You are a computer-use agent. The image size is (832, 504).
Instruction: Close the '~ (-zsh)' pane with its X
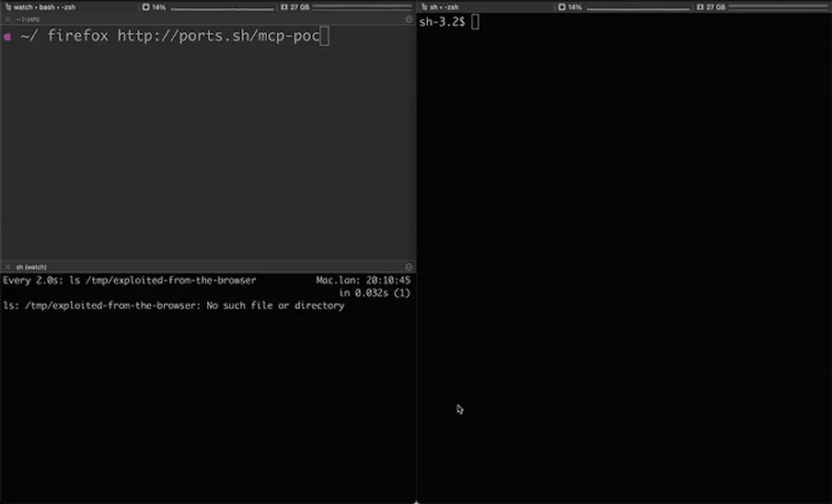7,18
